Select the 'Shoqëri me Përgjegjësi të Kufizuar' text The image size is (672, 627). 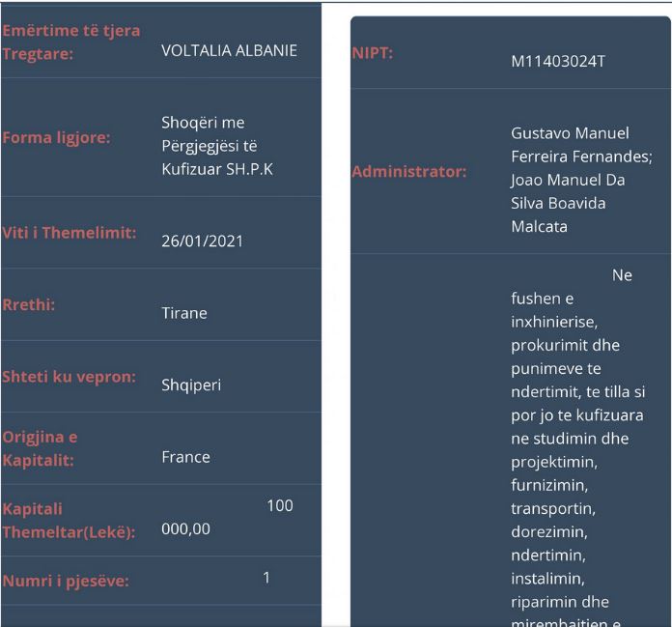[x=216, y=146]
